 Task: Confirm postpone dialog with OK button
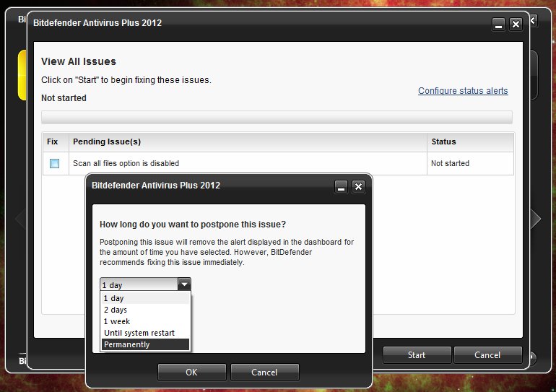pos(191,373)
